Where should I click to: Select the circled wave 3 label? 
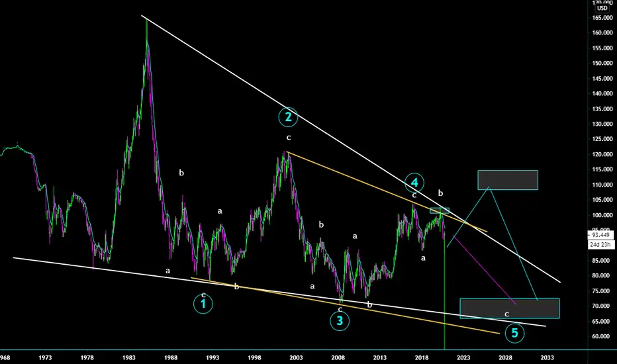340,321
